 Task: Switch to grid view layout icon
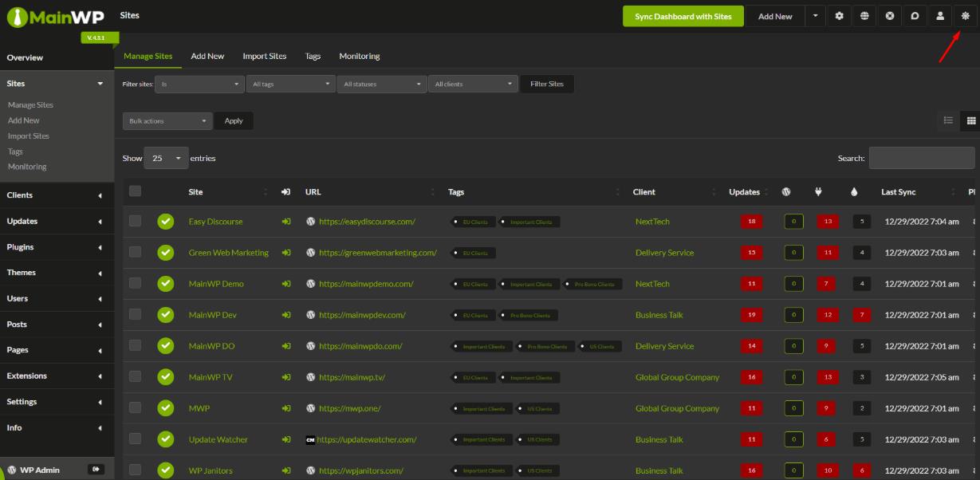click(971, 120)
